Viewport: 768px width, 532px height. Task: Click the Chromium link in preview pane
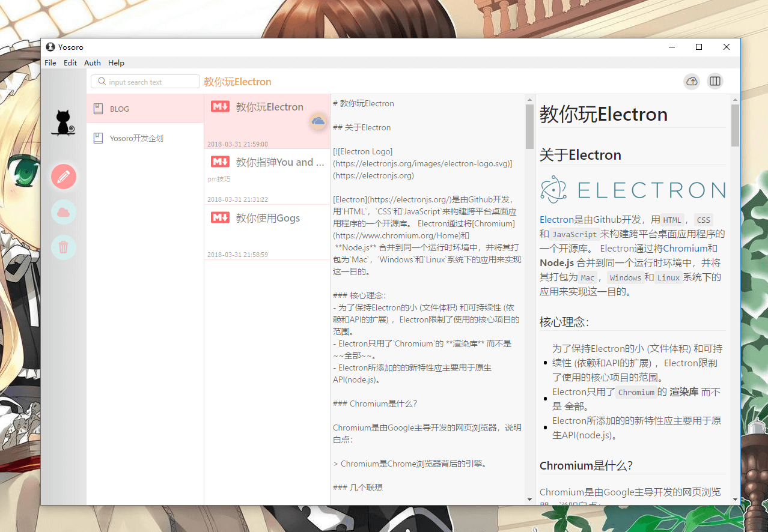[x=685, y=248]
